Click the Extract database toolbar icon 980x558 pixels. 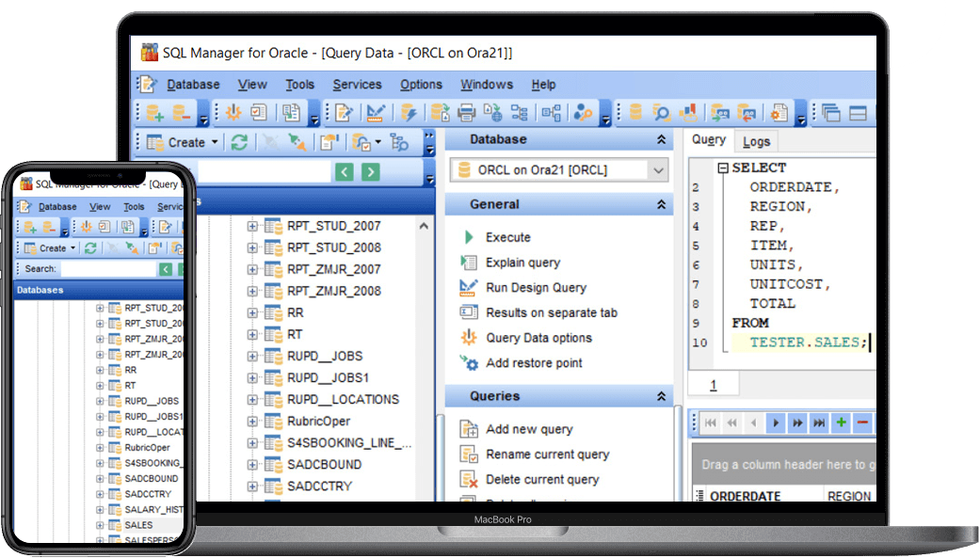[440, 113]
